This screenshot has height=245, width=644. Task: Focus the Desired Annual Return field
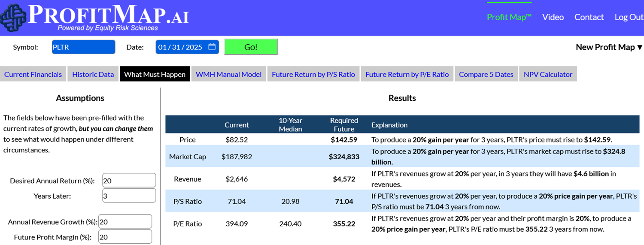[x=129, y=181]
